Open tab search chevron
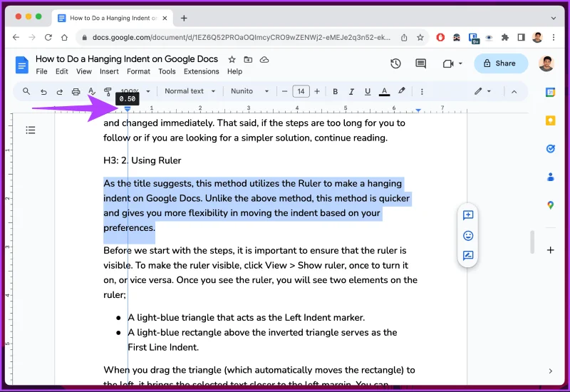The width and height of the screenshot is (570, 392). (554, 18)
